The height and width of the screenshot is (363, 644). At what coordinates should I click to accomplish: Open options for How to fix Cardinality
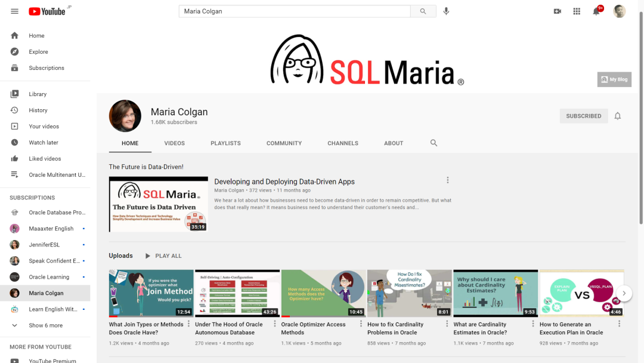coord(447,324)
